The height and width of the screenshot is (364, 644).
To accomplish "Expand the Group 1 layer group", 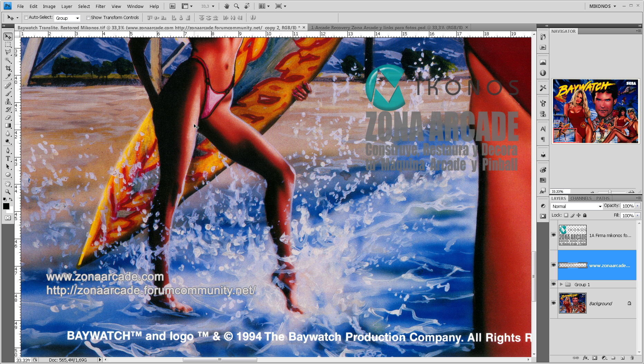I will [x=561, y=284].
